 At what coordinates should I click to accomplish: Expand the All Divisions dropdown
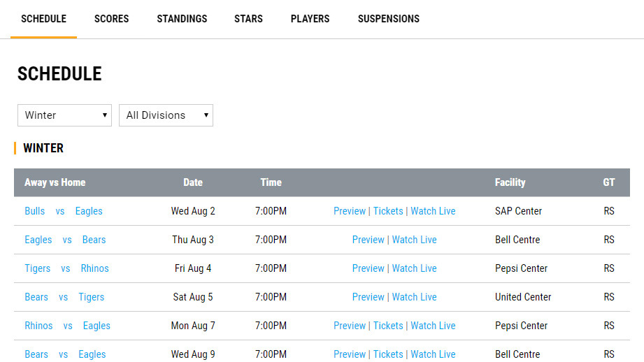[x=166, y=115]
